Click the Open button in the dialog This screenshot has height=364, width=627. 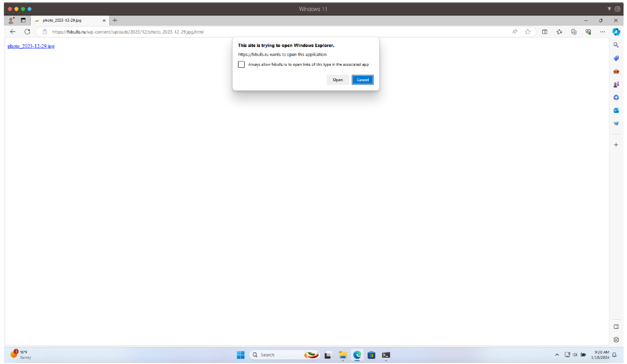tap(338, 80)
